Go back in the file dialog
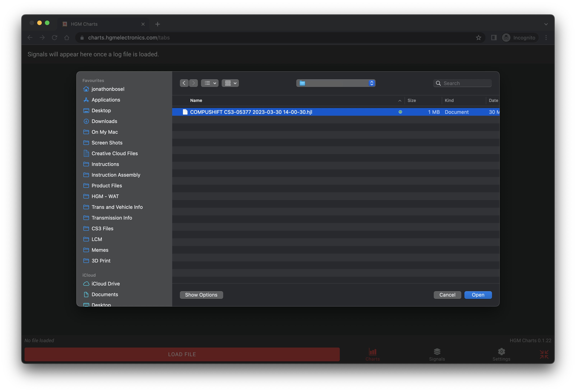Image resolution: width=576 pixels, height=392 pixels. coord(184,83)
